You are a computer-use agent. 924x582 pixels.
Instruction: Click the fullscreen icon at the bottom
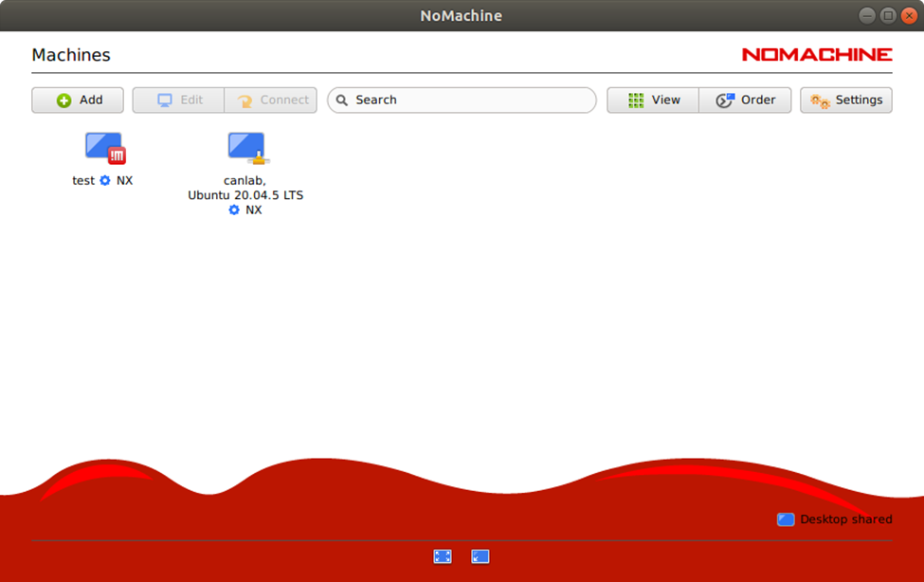tap(443, 556)
